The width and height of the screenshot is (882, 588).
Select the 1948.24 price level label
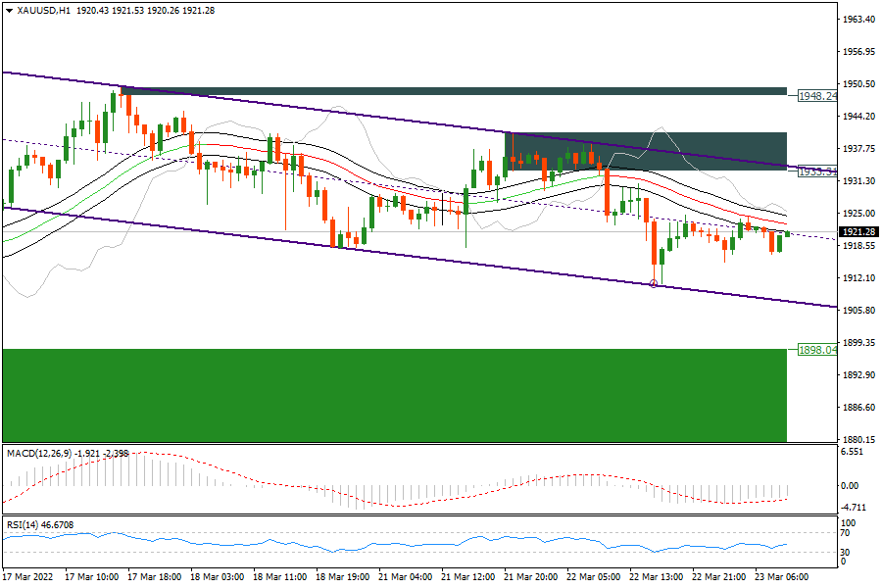pyautogui.click(x=816, y=96)
